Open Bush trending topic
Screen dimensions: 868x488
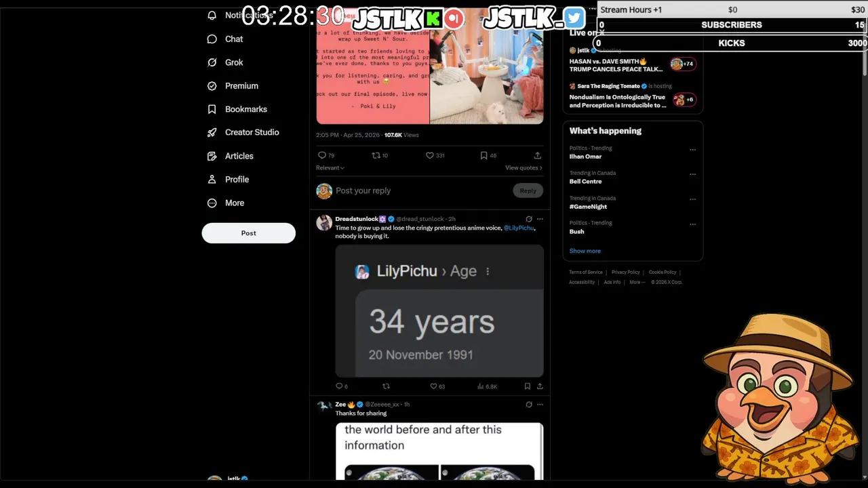pos(576,232)
